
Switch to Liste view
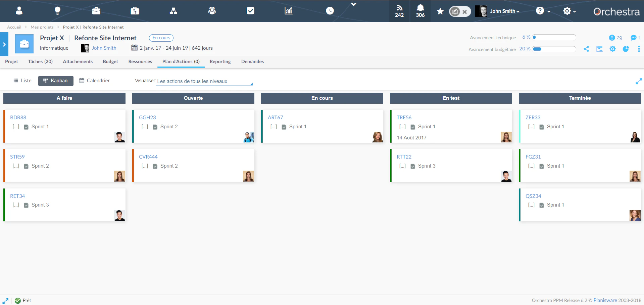(22, 81)
